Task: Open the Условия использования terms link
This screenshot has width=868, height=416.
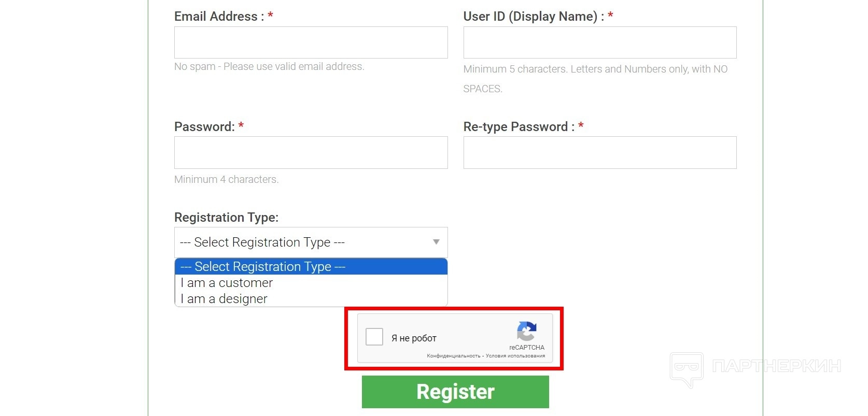Action: [515, 356]
